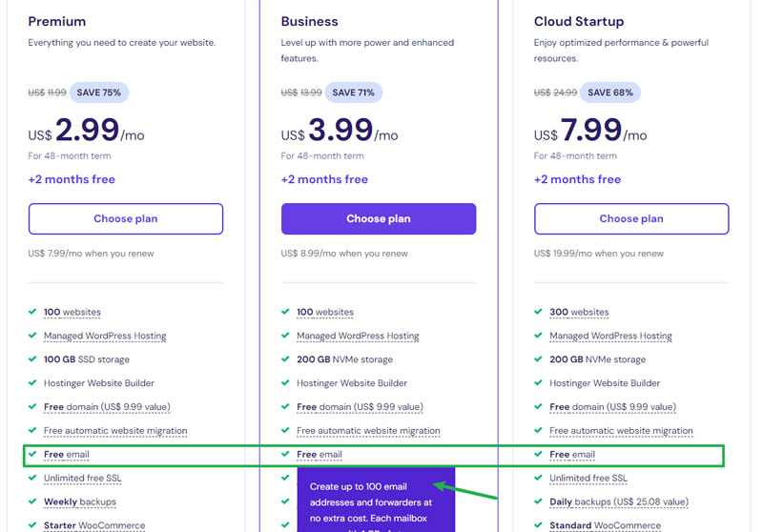Click 200 GB NVMe storage in Cloud Startup
Viewport: 763px width, 532px height.
598,359
